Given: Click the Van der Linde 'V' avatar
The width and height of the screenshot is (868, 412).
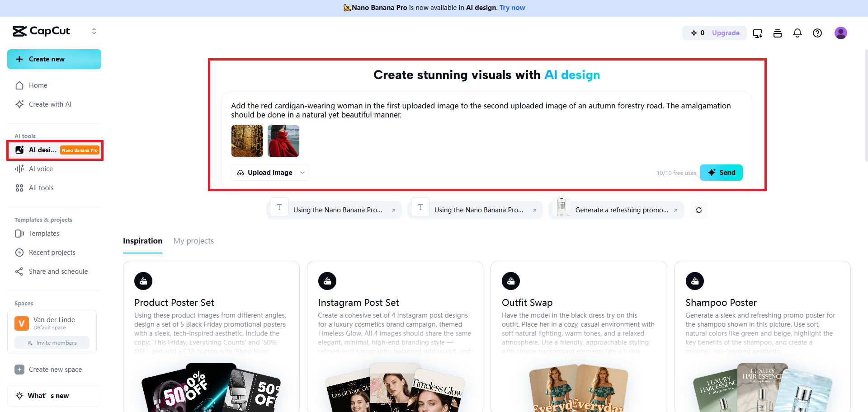Looking at the screenshot, I should tap(22, 323).
